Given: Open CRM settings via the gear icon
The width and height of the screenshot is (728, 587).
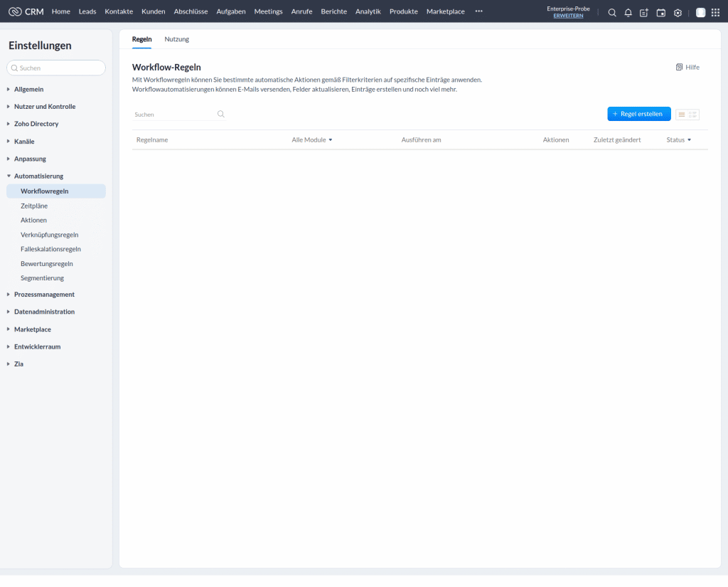Looking at the screenshot, I should tap(678, 12).
